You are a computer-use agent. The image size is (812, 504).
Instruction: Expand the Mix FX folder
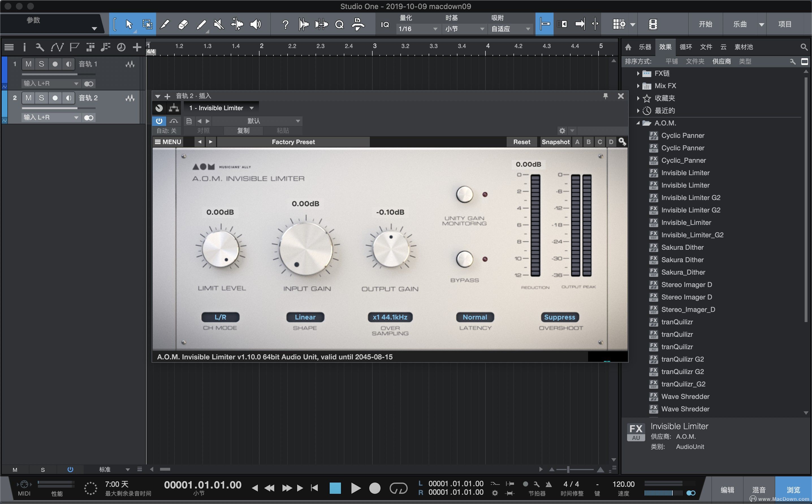638,86
